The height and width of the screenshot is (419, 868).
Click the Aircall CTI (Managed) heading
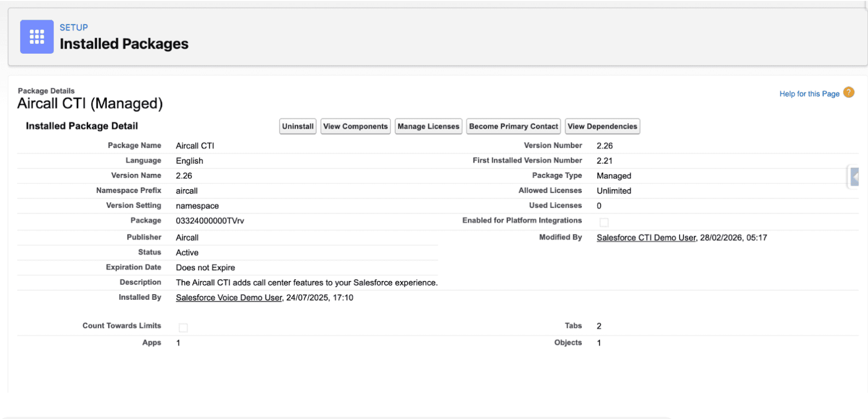(x=90, y=103)
